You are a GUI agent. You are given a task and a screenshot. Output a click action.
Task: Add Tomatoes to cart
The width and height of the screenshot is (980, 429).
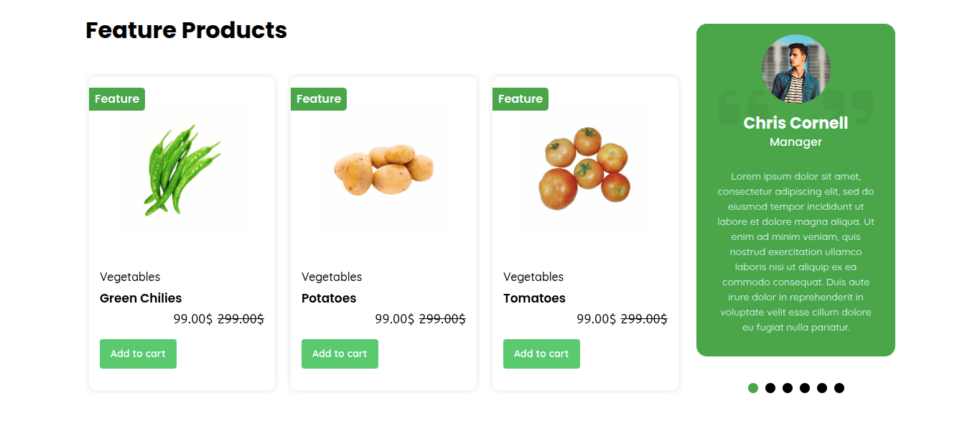[x=541, y=354]
